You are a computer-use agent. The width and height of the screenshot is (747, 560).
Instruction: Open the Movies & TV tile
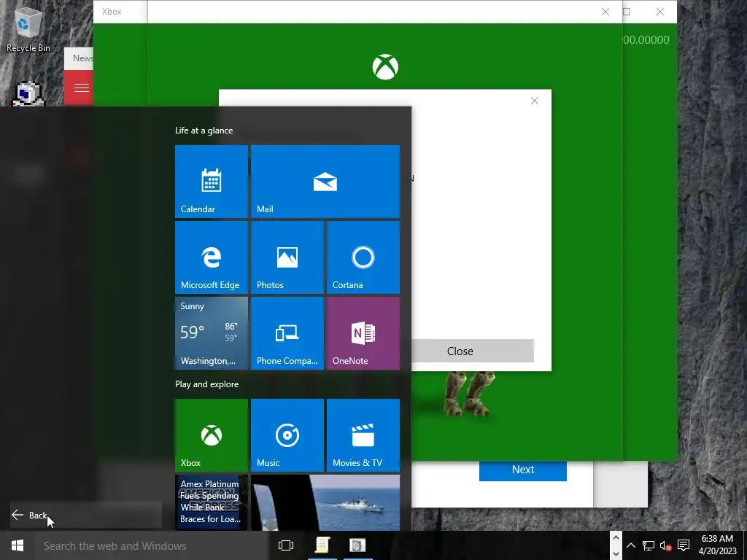tap(363, 435)
